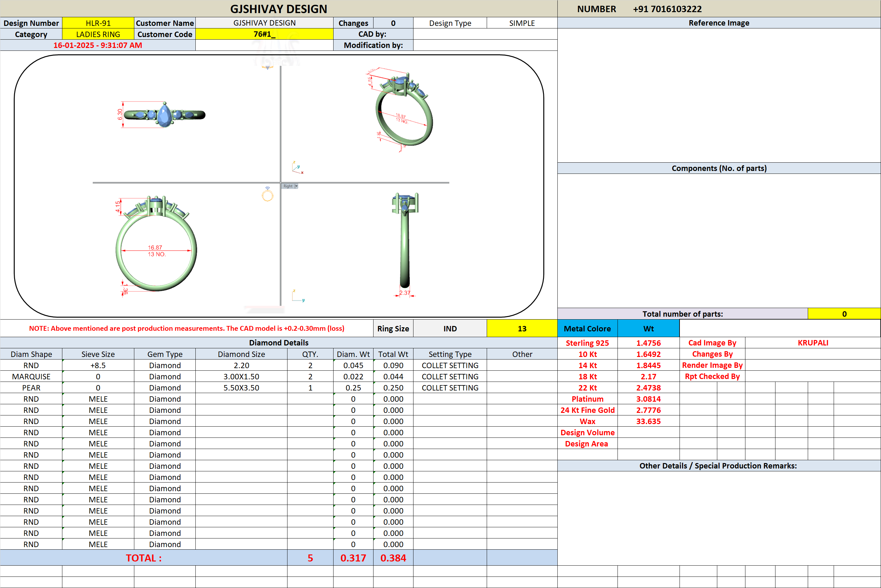
Task: Select the perspective ring render
Action: pos(404,110)
